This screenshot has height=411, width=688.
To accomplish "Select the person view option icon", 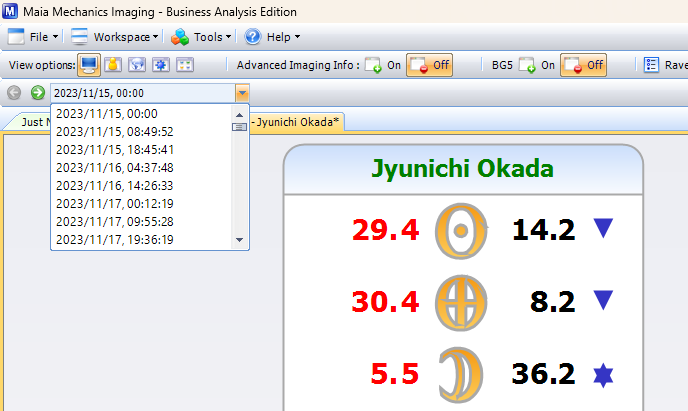I will pyautogui.click(x=113, y=65).
